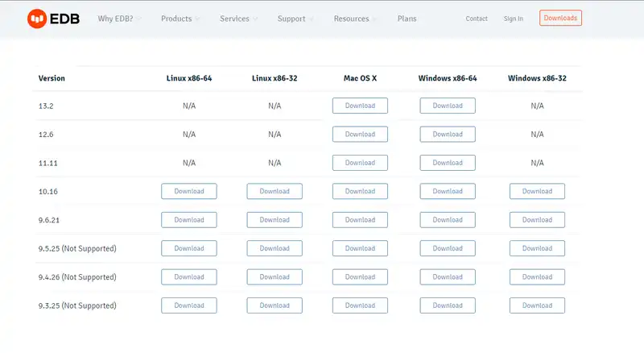
Task: Download version 9.4.26 for Windows x86-64
Action: pyautogui.click(x=448, y=276)
